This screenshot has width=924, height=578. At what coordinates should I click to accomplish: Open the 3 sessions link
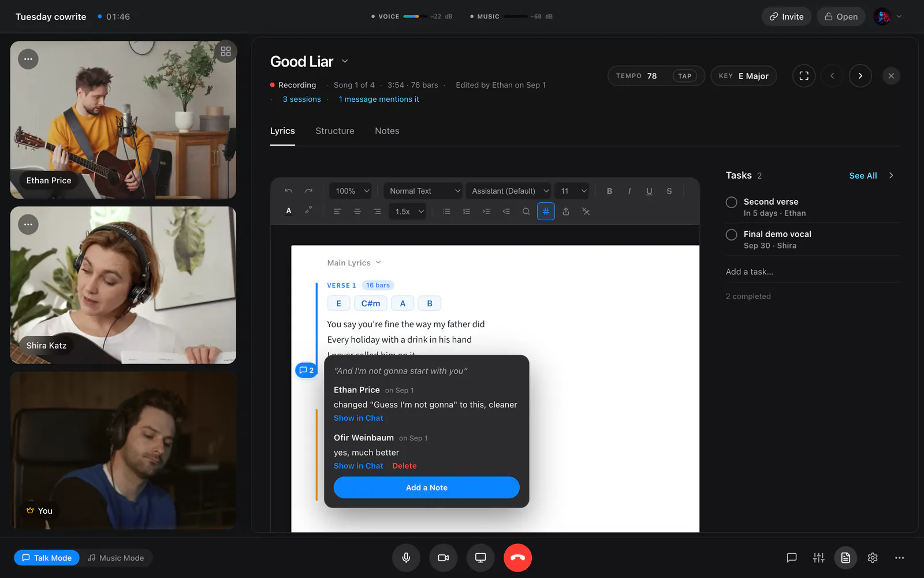click(302, 99)
